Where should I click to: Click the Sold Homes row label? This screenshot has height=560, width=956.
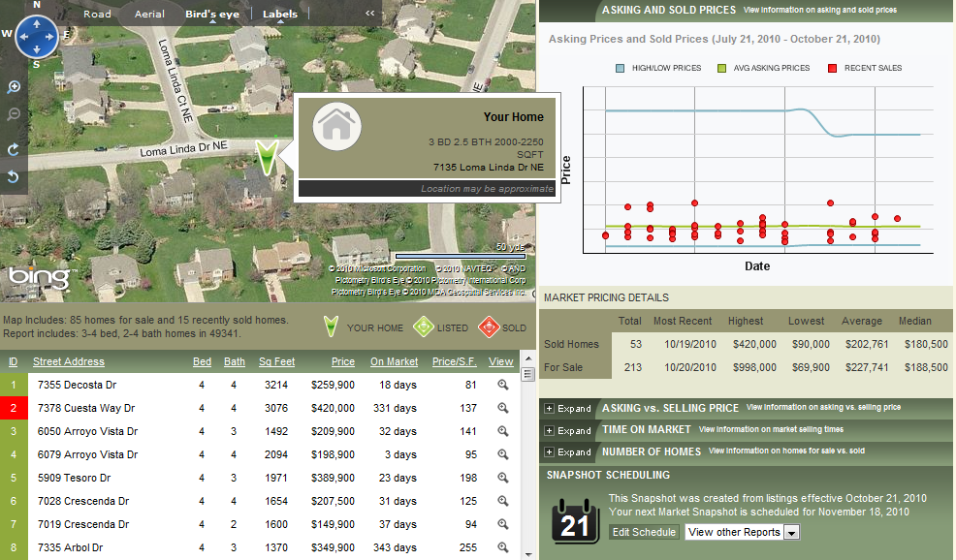point(571,344)
